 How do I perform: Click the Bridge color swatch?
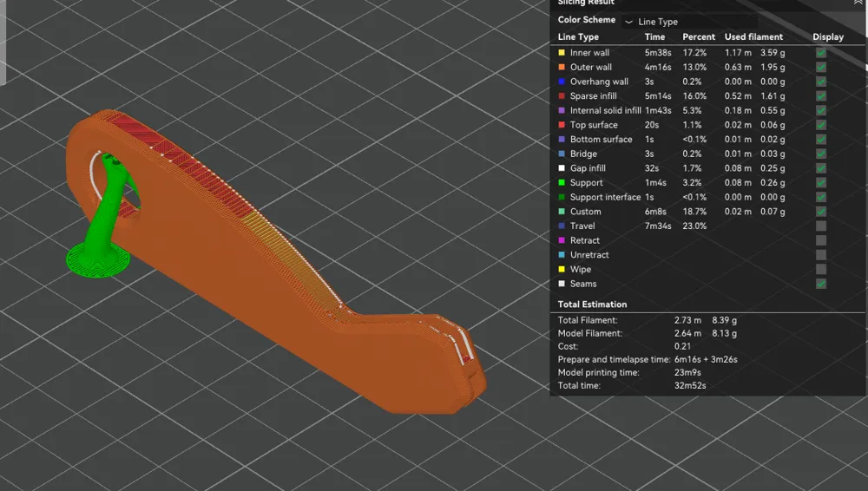562,154
